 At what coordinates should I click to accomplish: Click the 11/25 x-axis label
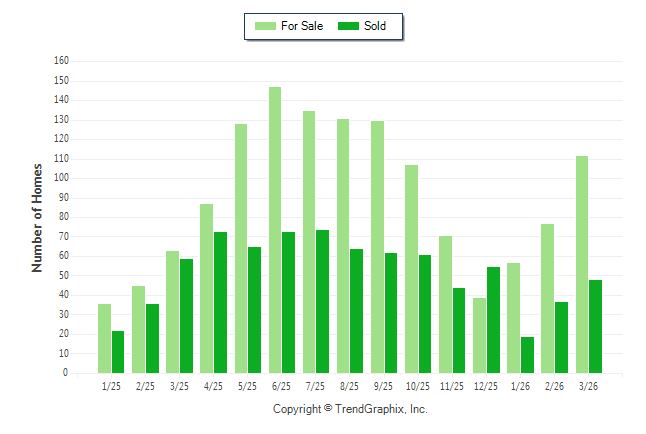tap(452, 385)
